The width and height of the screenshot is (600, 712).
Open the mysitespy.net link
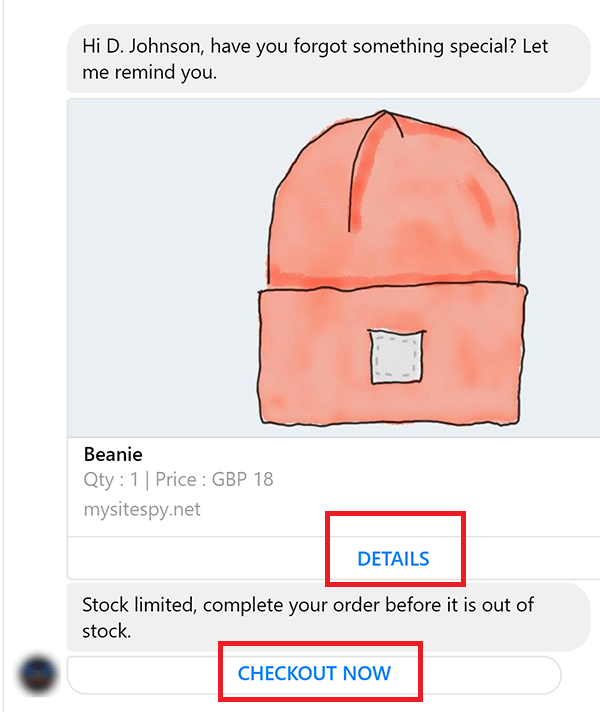pos(142,510)
